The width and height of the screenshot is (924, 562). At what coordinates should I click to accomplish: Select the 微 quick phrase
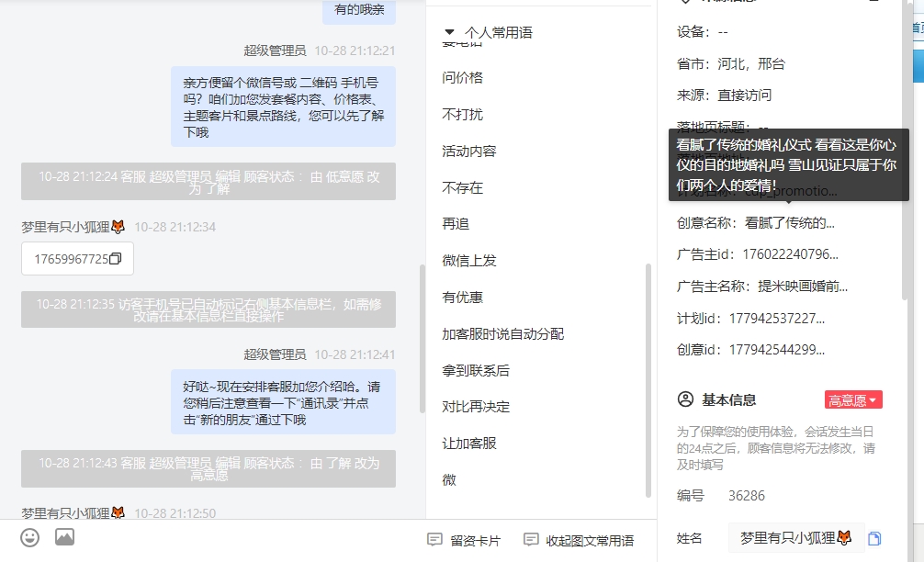click(x=449, y=480)
